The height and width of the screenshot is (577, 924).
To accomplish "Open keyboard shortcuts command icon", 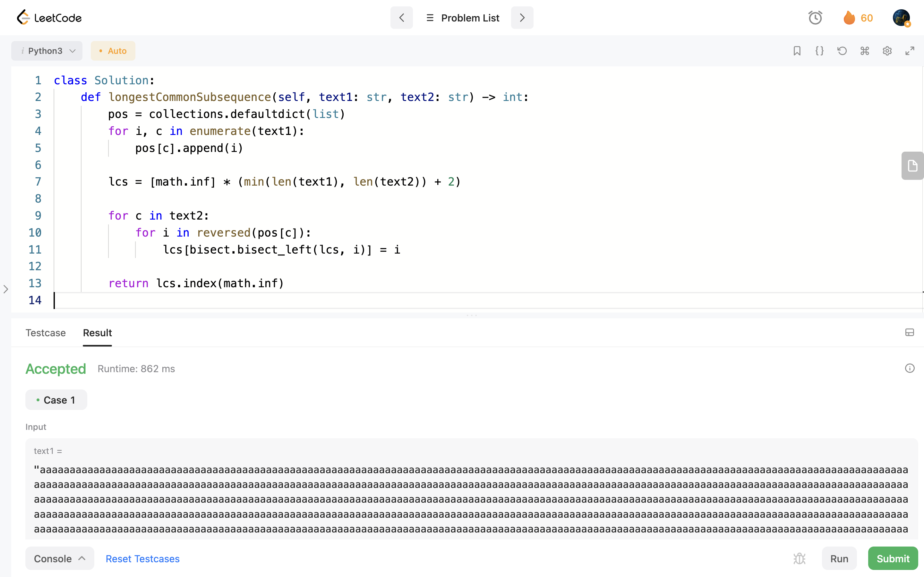I will [864, 51].
